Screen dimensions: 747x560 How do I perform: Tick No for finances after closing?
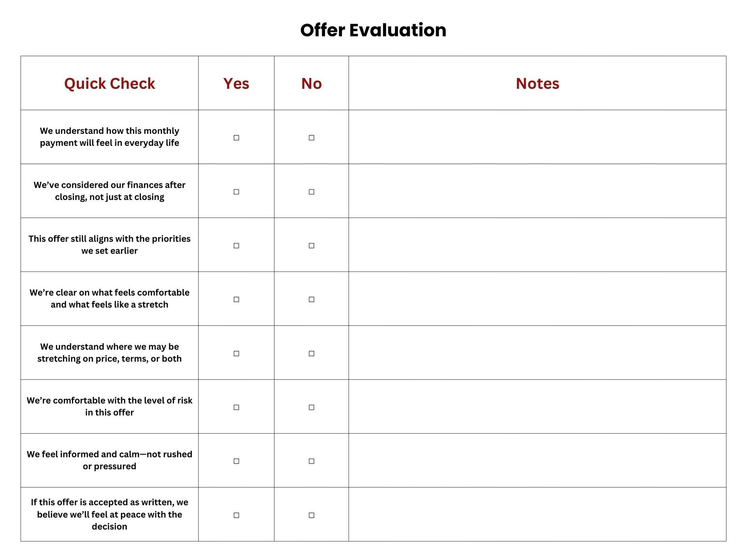(311, 192)
